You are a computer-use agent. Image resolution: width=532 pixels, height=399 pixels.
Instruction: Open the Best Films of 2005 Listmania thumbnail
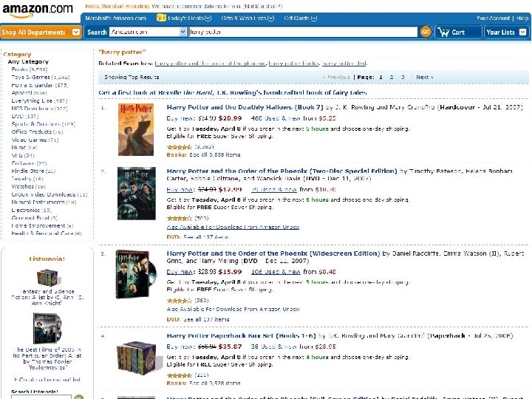[x=47, y=328]
